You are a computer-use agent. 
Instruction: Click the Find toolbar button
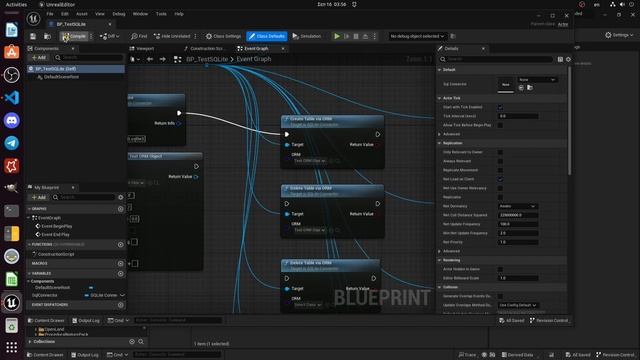click(139, 36)
